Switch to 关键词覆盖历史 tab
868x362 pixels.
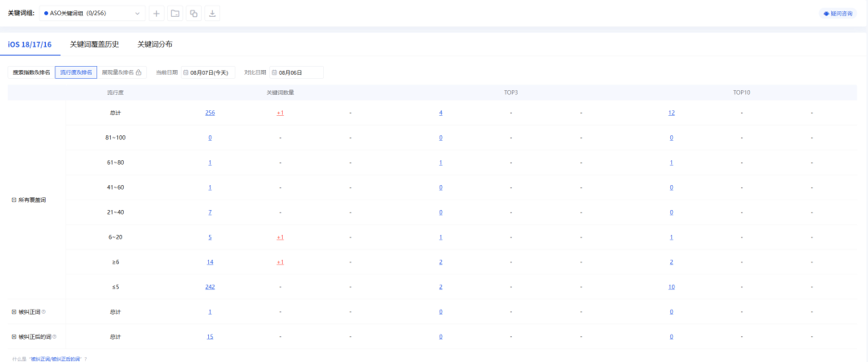click(x=94, y=44)
